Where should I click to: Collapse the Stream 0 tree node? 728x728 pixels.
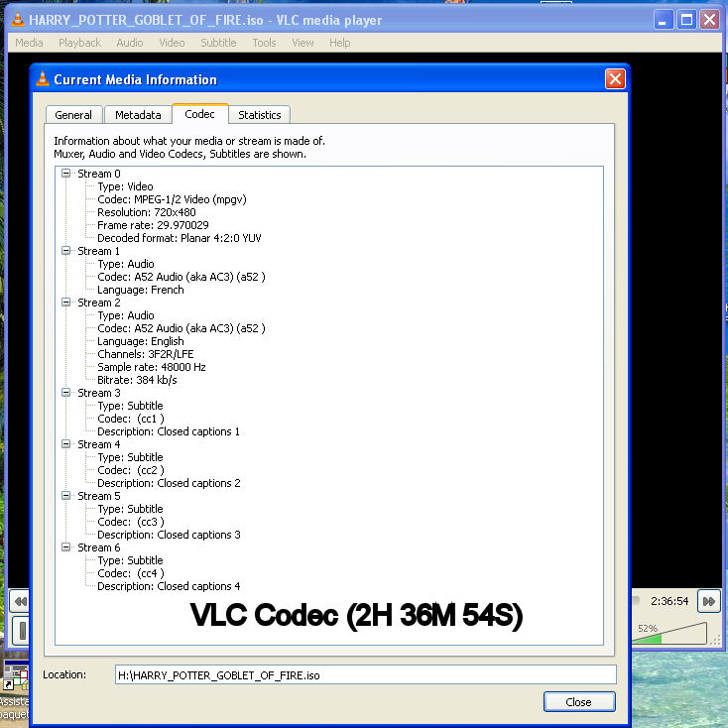(65, 174)
